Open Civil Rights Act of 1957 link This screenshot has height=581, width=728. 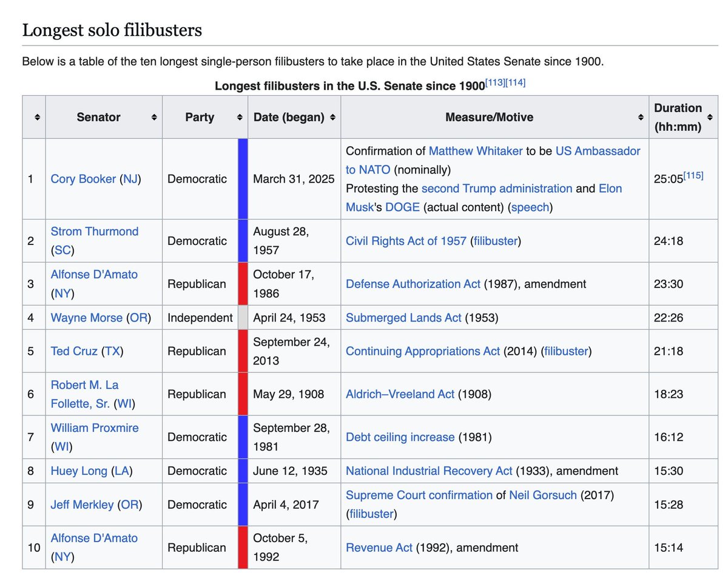tap(406, 241)
